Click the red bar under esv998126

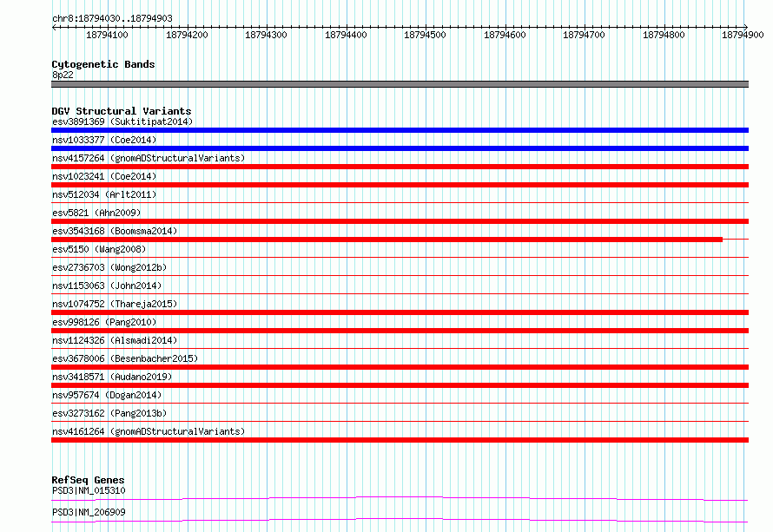tap(400, 331)
